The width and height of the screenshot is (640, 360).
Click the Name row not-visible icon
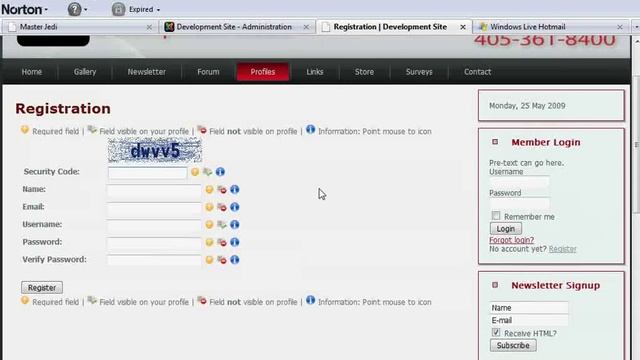(x=222, y=189)
